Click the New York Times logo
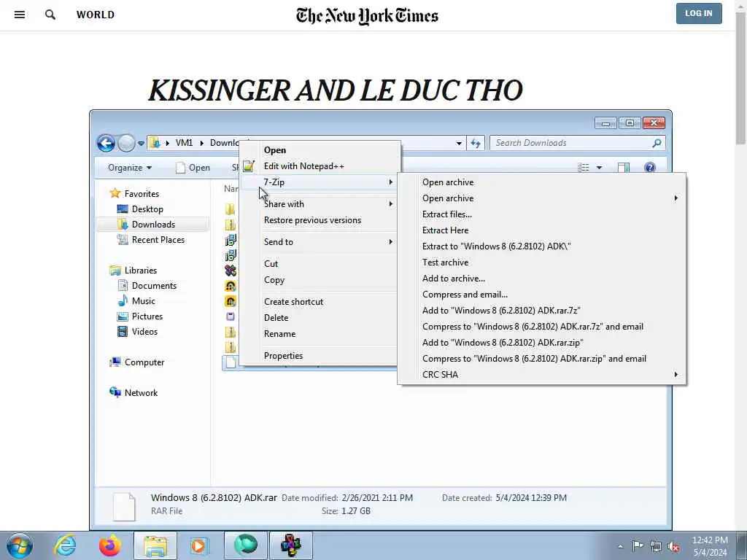The width and height of the screenshot is (747, 560). (367, 16)
